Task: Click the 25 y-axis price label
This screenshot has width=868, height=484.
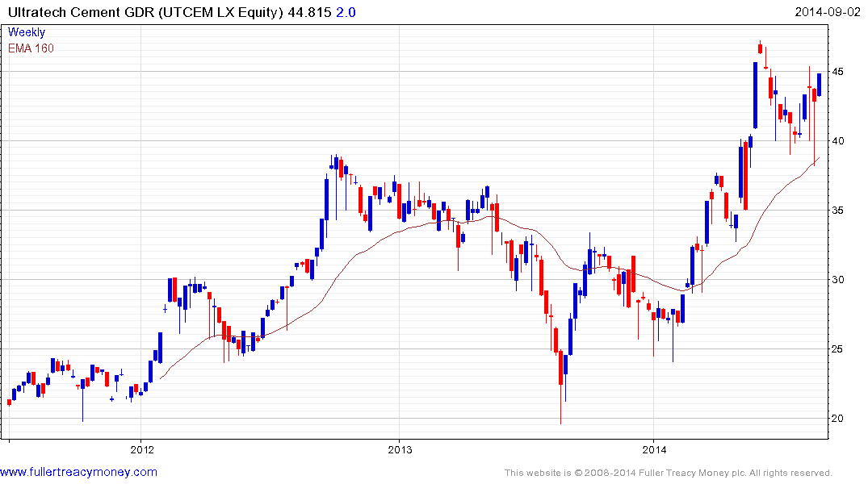Action: click(839, 349)
